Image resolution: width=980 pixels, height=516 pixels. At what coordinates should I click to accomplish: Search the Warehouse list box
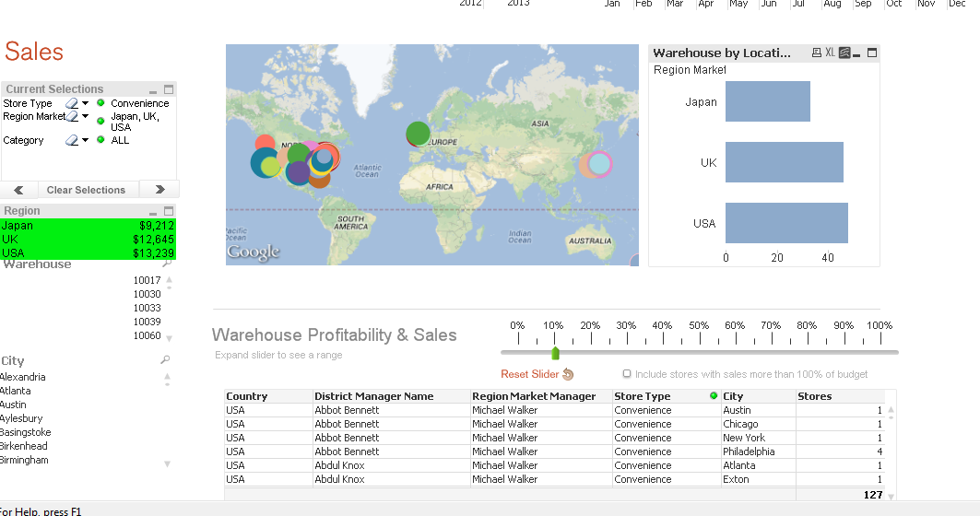point(166,264)
